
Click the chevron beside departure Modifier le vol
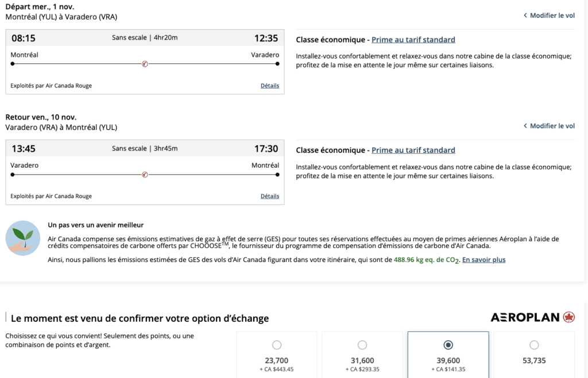tap(525, 16)
